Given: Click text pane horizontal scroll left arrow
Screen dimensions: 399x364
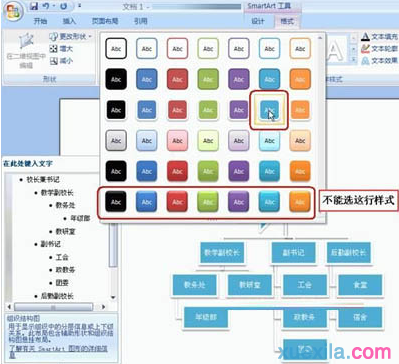Looking at the screenshot, I should (x=9, y=307).
